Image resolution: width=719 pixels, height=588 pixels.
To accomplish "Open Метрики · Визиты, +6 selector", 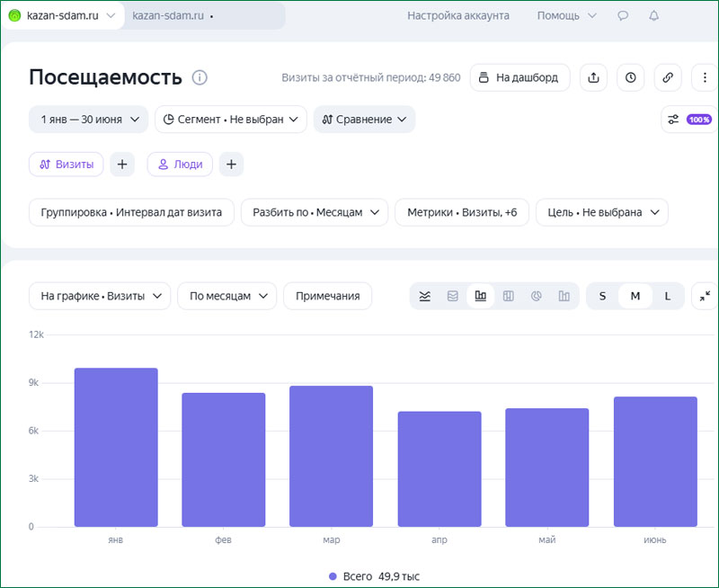I will 462,212.
